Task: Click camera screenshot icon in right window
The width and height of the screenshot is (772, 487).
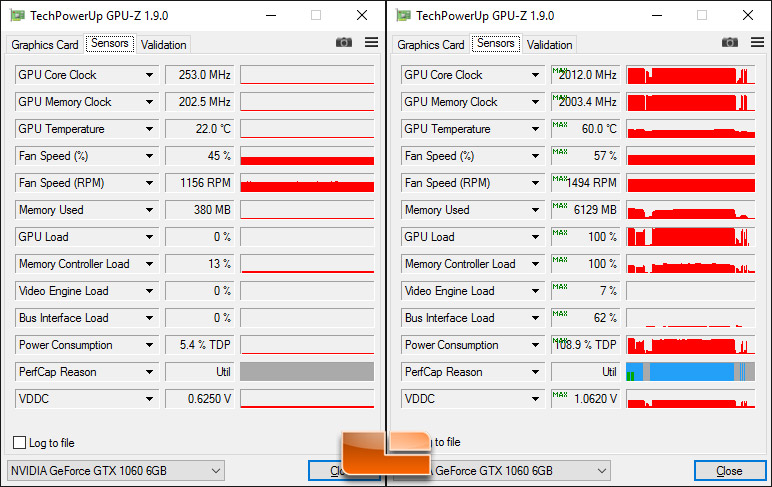Action: 730,42
